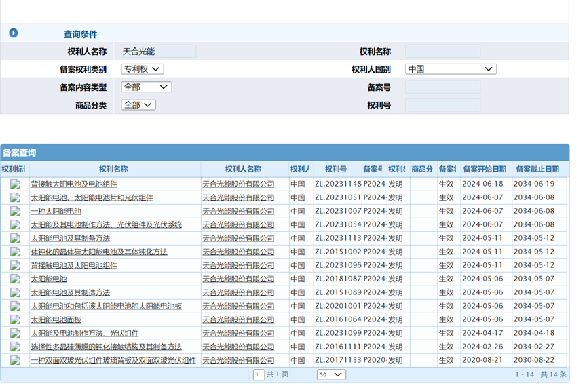Click the 共 14 条 record count text

click(553, 374)
